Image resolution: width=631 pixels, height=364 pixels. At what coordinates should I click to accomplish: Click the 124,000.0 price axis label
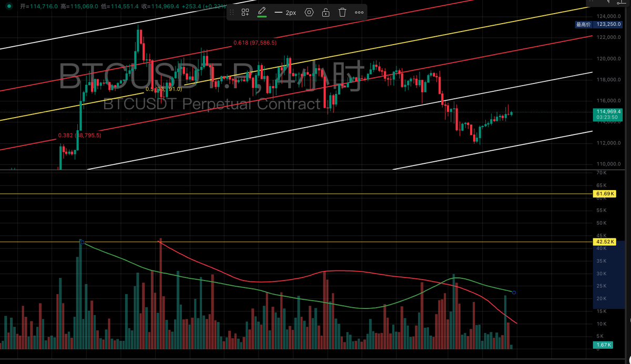point(609,16)
